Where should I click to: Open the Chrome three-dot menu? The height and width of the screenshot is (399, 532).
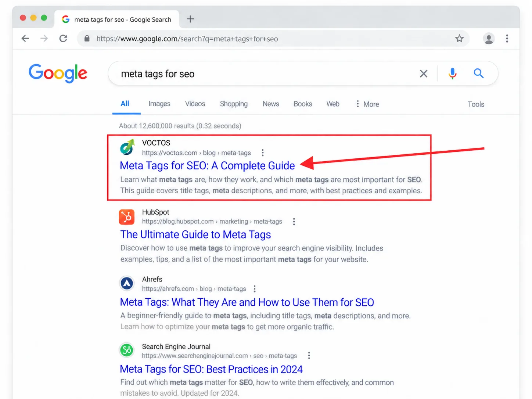tap(507, 39)
